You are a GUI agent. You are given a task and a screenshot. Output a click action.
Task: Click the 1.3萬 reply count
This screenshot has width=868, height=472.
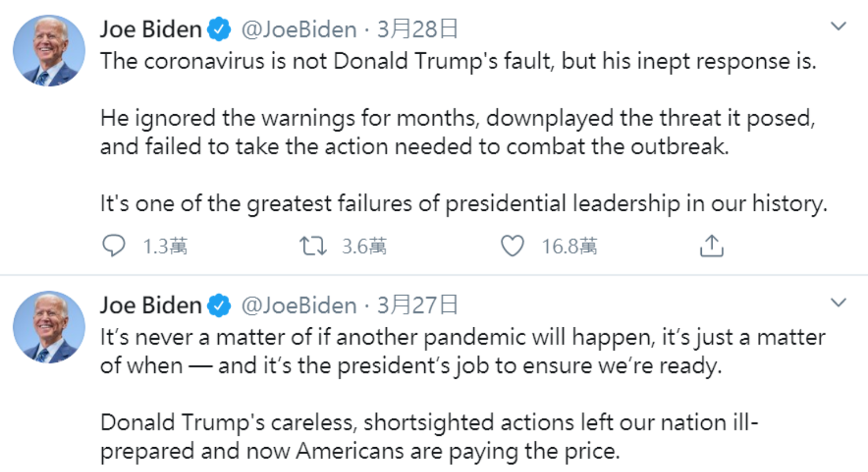164,246
